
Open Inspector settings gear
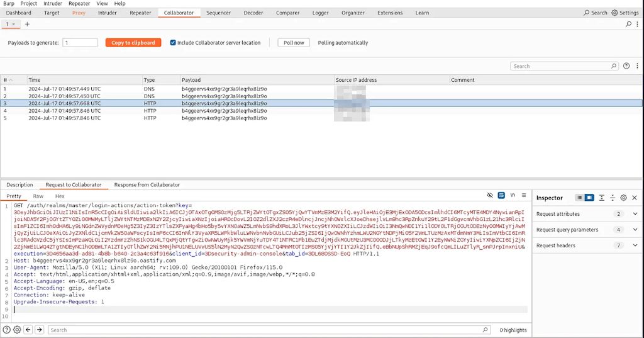pyautogui.click(x=623, y=198)
